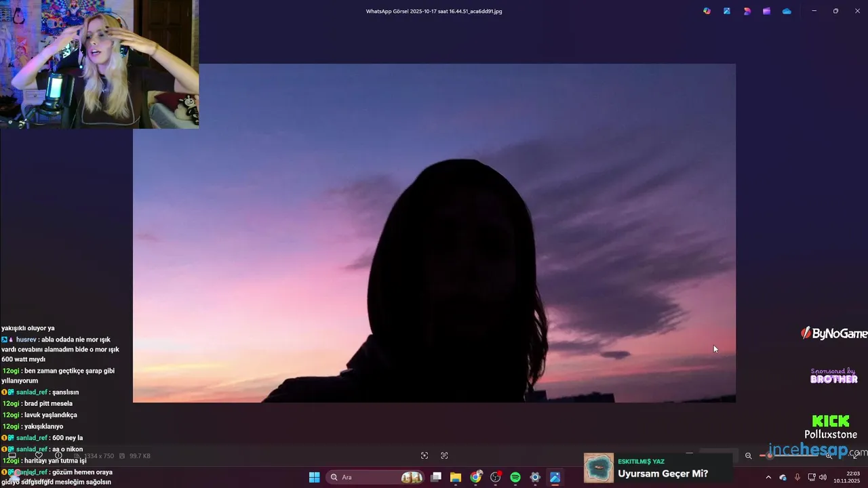
Task: Click the song title Uyursam Geçer Mi?
Action: click(663, 474)
